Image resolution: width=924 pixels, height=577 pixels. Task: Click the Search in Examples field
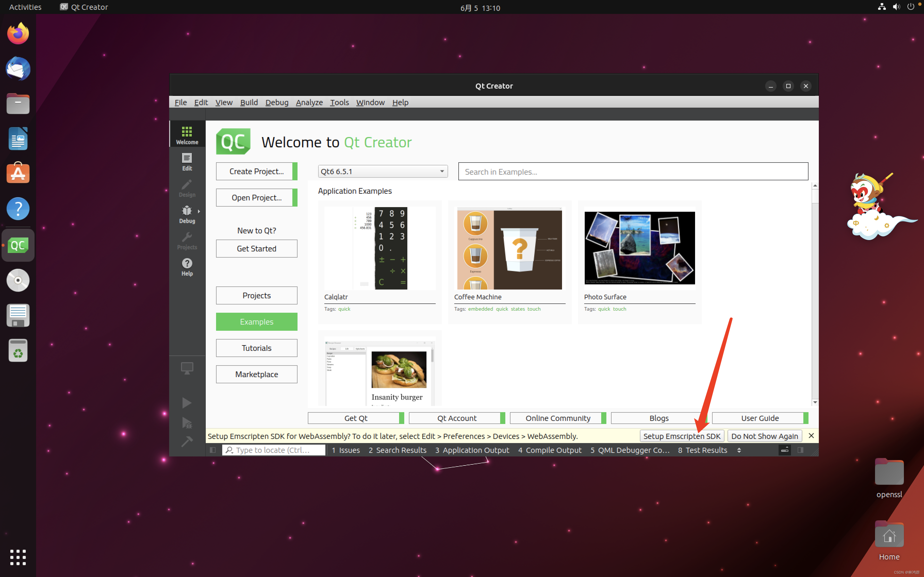pos(633,172)
